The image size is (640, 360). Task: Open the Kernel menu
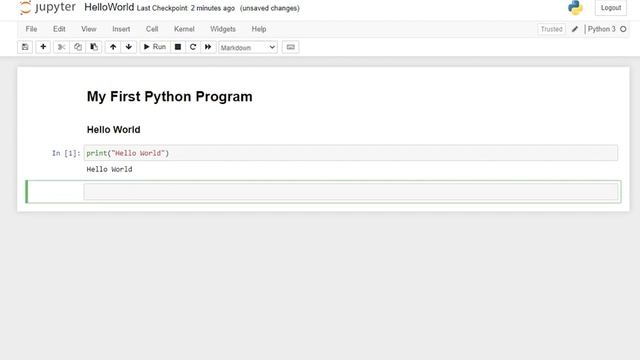(x=184, y=29)
